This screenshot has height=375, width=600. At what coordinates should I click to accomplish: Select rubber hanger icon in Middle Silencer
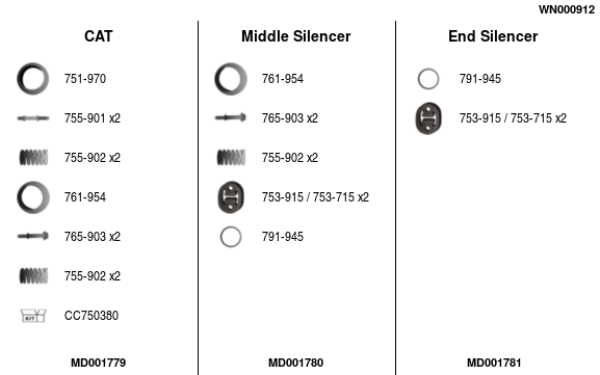tap(231, 197)
